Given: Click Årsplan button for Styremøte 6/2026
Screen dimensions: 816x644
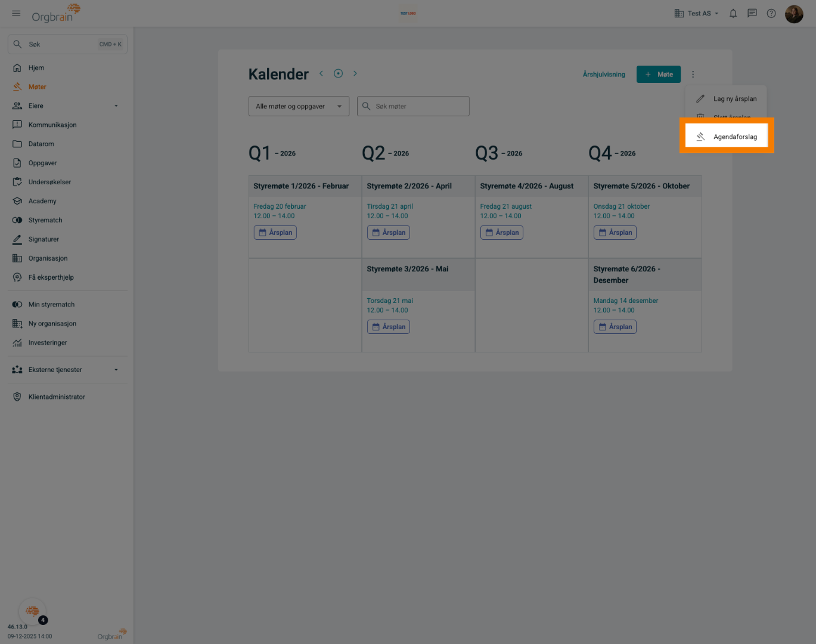Looking at the screenshot, I should pyautogui.click(x=615, y=327).
